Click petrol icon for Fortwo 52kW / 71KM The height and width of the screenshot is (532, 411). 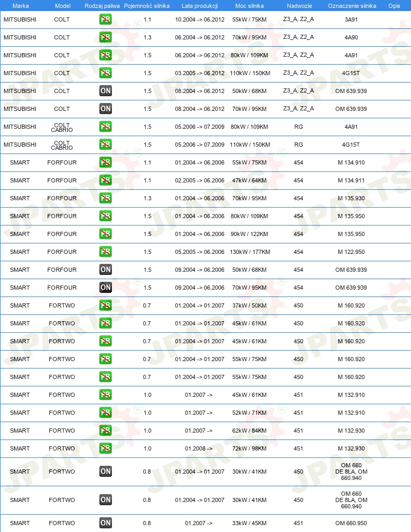tap(106, 413)
